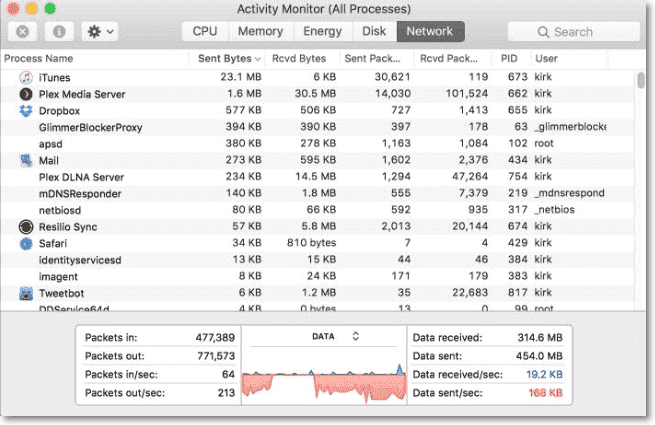Sort by Process Name column header
655x425 pixels.
pos(40,59)
